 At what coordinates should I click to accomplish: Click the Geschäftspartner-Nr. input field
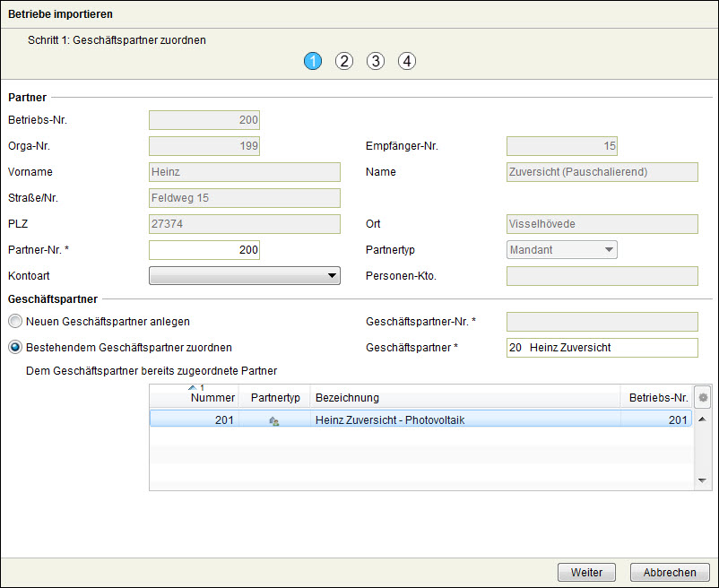point(602,322)
